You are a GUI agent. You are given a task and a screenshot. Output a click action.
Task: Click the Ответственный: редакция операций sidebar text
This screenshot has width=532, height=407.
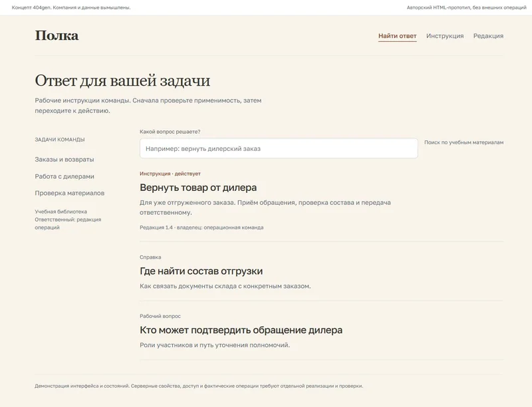click(68, 223)
